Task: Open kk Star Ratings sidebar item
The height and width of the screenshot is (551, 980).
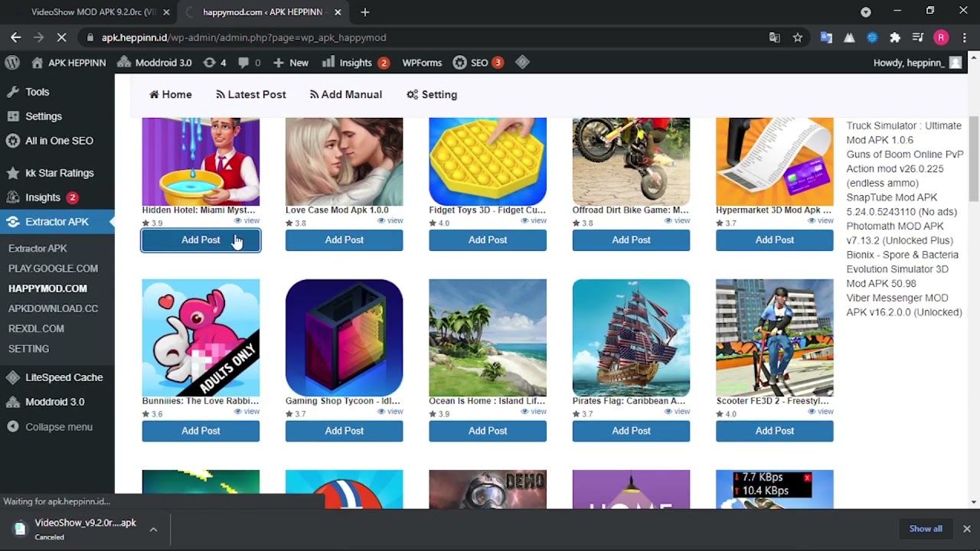Action: click(57, 173)
